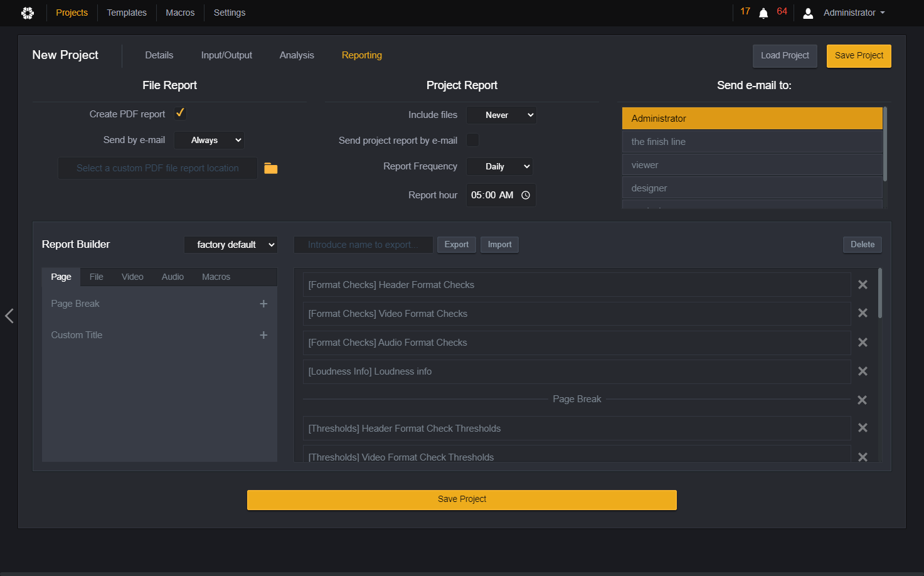The width and height of the screenshot is (924, 576).
Task: Click the Load Project button
Action: [x=785, y=56]
